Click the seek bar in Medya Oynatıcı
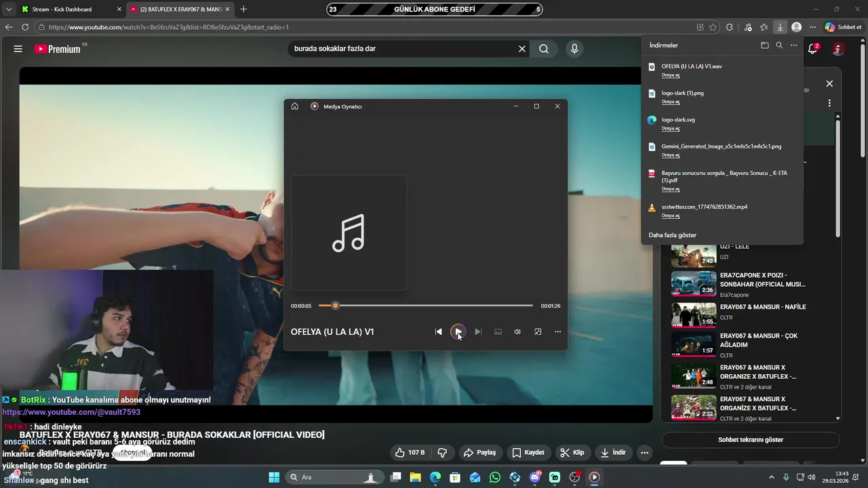The height and width of the screenshot is (488, 868). (x=426, y=306)
